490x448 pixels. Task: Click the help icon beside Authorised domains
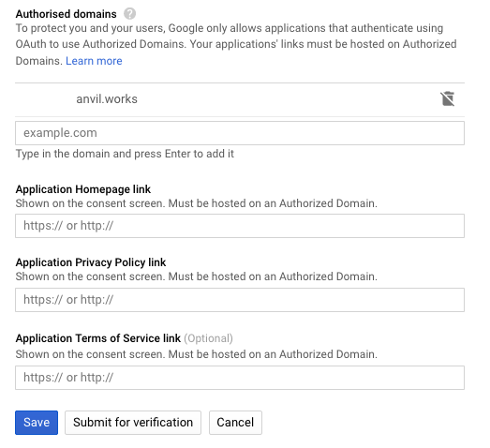point(129,14)
